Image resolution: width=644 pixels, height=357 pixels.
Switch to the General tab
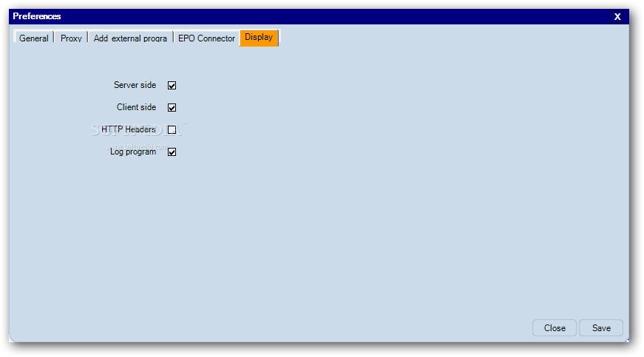click(34, 38)
